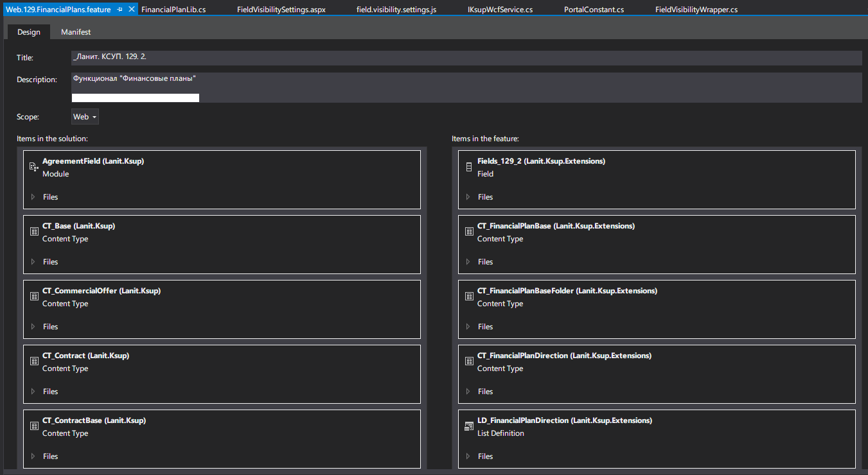The width and height of the screenshot is (868, 475).
Task: Switch to the field.visibility.settings.js tab
Action: [396, 10]
